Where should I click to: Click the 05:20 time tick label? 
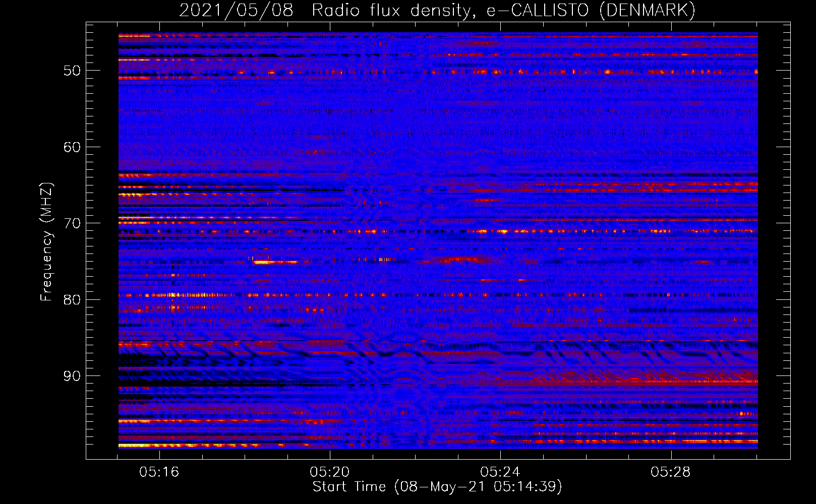330,472
